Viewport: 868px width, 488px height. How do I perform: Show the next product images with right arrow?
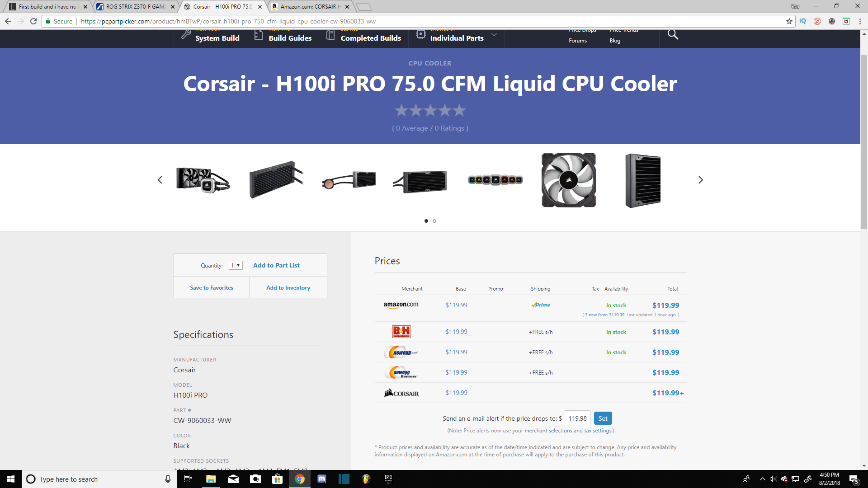[701, 180]
